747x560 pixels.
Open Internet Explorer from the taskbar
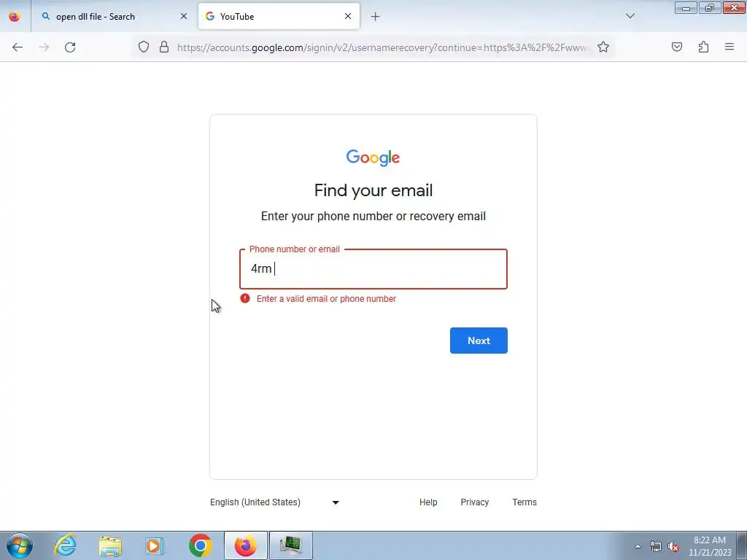click(x=65, y=545)
